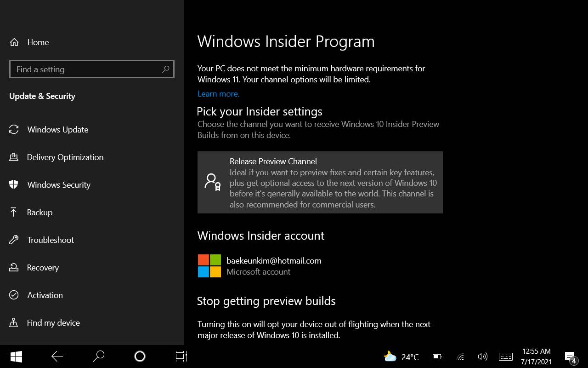Open the Troubleshoot settings page
This screenshot has width=588, height=368.
[51, 240]
